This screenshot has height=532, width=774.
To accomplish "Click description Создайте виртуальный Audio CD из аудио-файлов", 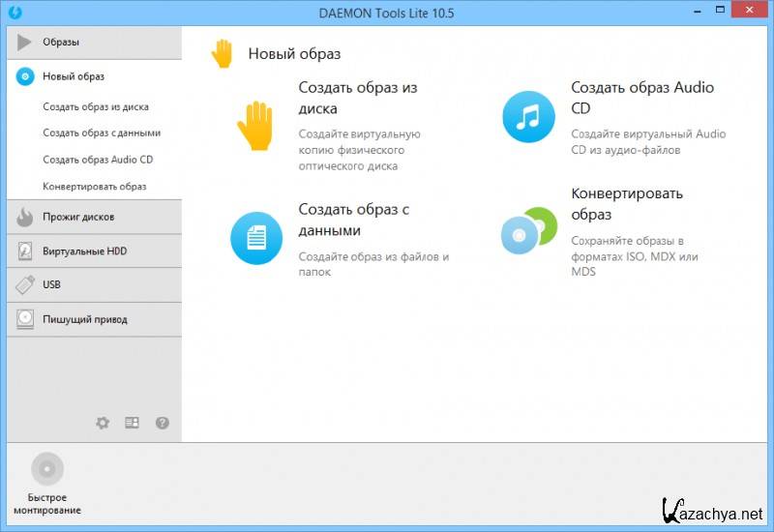I will coord(648,141).
